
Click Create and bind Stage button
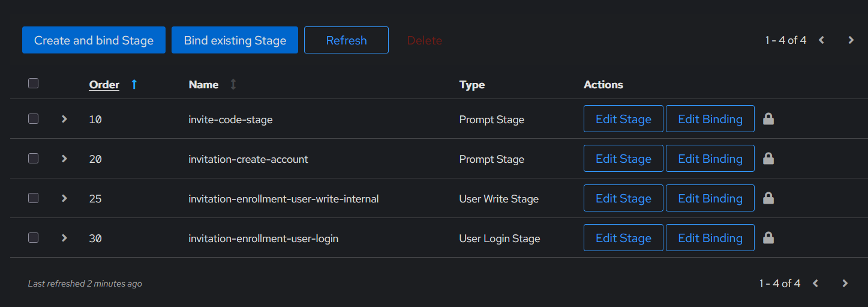click(94, 40)
